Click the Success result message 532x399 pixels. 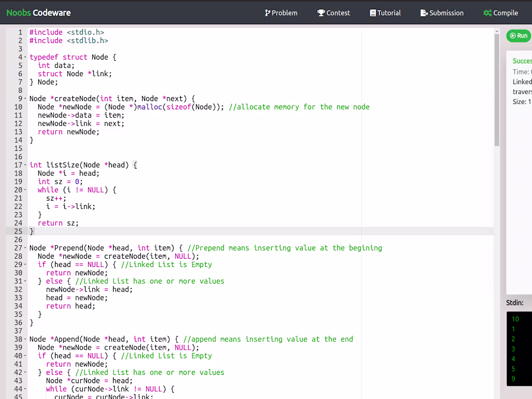(x=521, y=60)
